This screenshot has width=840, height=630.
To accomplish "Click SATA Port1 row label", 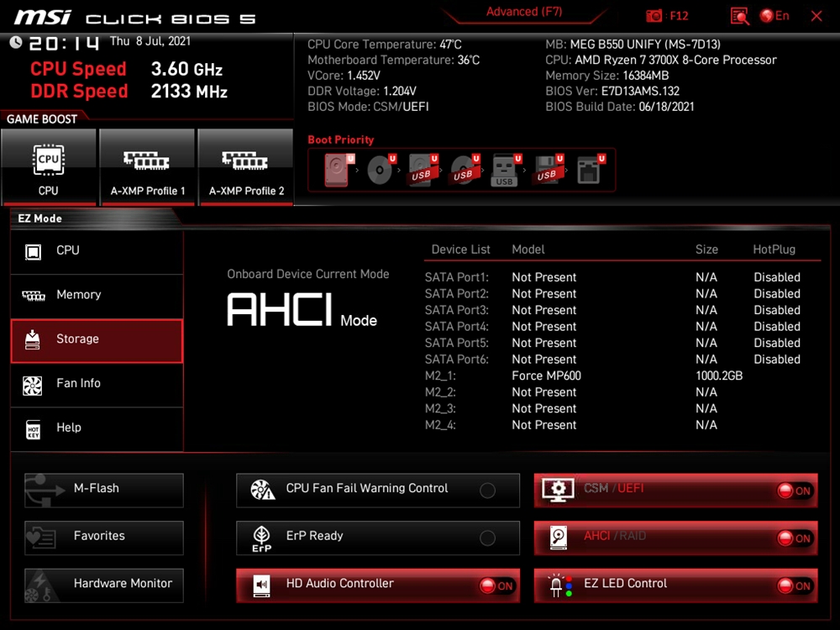I will click(x=456, y=277).
